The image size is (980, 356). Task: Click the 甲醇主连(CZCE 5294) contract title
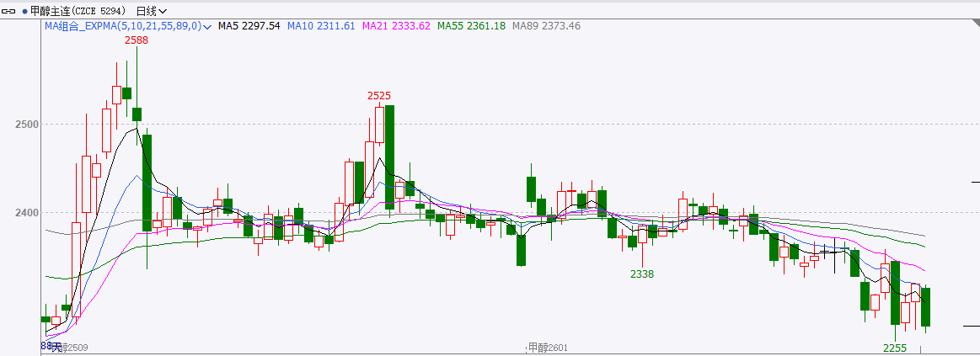click(79, 11)
